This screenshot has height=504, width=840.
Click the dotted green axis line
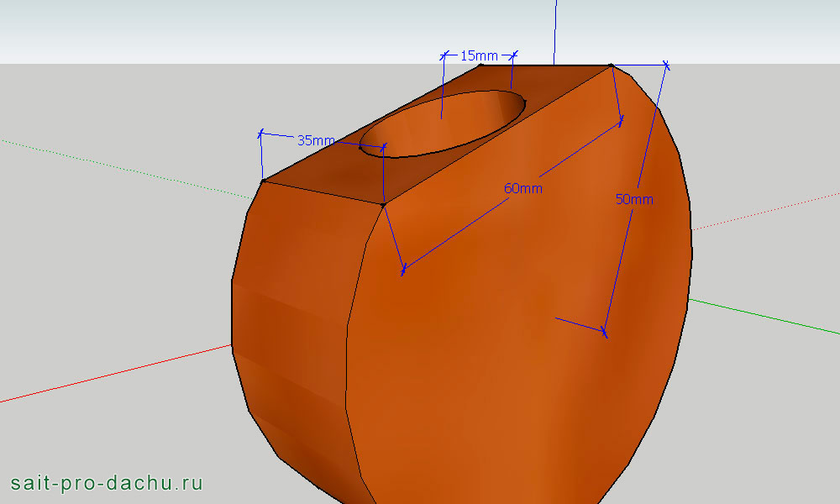point(126,167)
